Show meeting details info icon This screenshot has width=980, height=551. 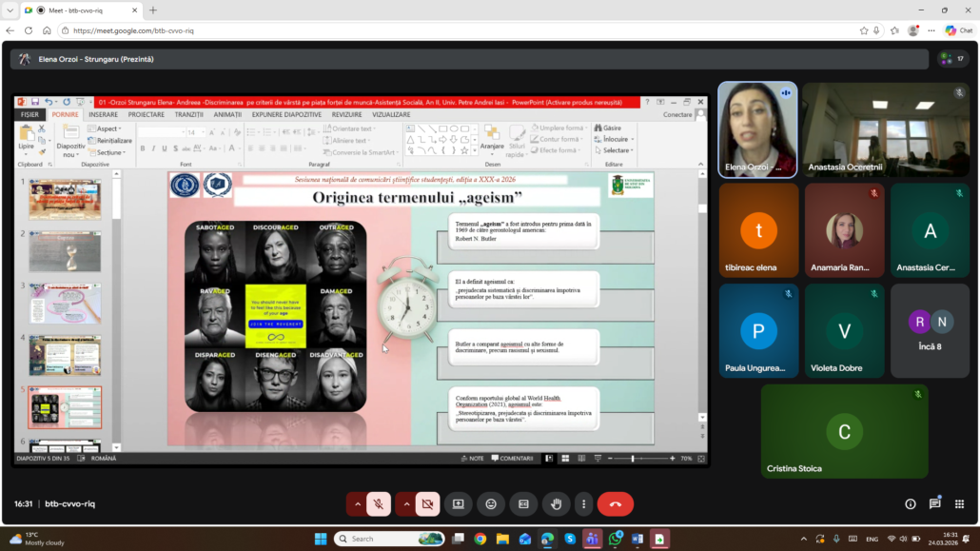tap(910, 504)
